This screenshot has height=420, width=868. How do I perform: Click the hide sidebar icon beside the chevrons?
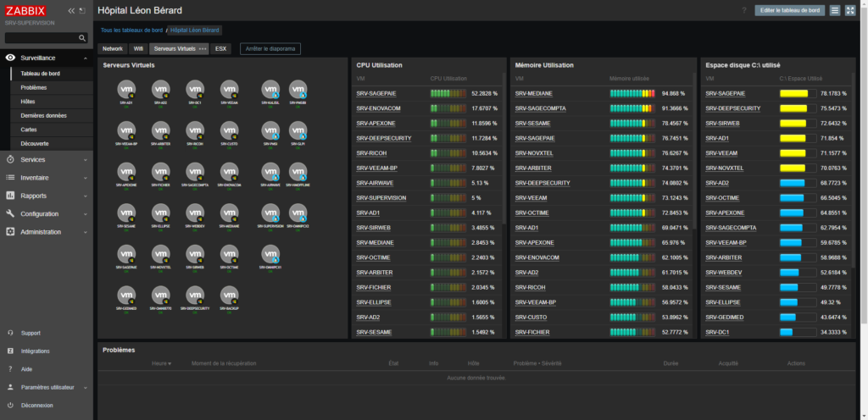click(82, 11)
